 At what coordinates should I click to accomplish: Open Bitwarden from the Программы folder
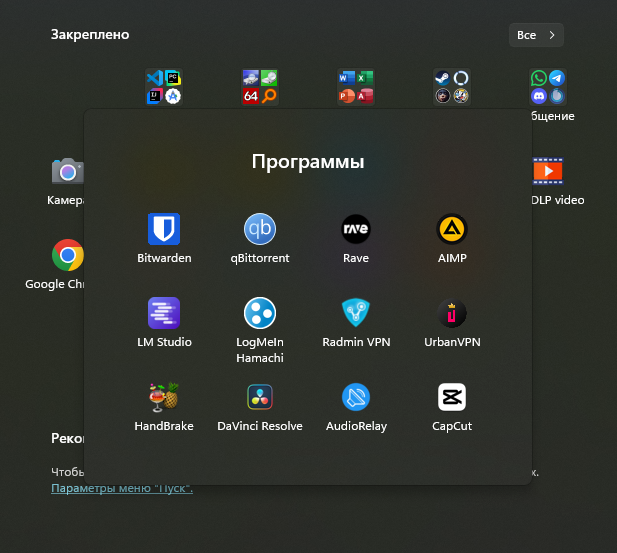(164, 239)
